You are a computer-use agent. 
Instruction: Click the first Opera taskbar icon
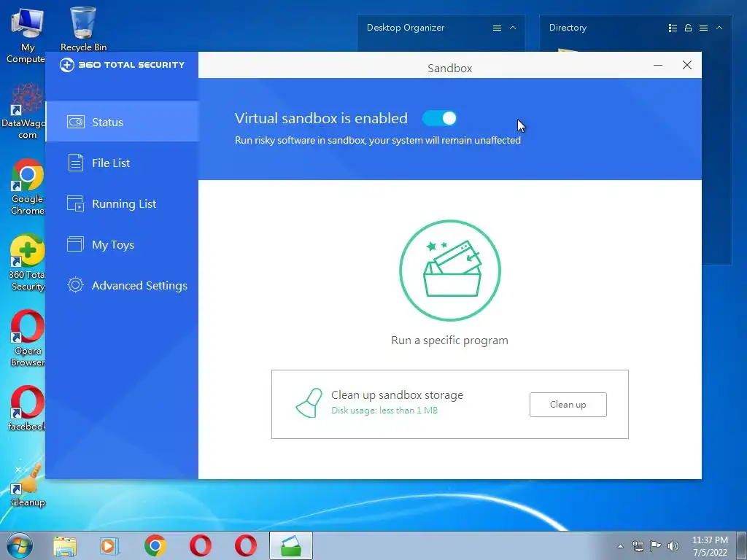coord(201,545)
